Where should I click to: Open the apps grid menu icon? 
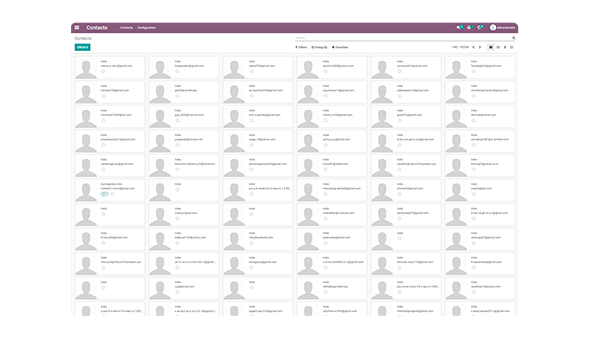pyautogui.click(x=77, y=27)
